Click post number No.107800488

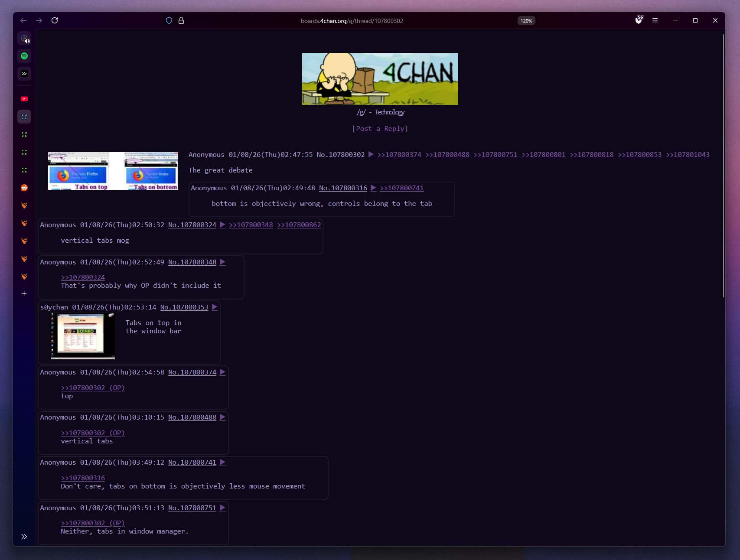pyautogui.click(x=192, y=417)
